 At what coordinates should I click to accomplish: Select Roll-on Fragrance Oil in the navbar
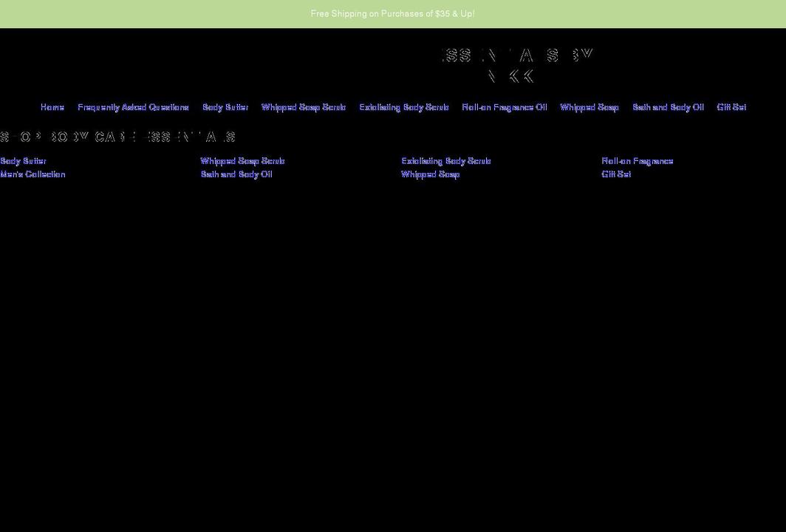pyautogui.click(x=505, y=107)
